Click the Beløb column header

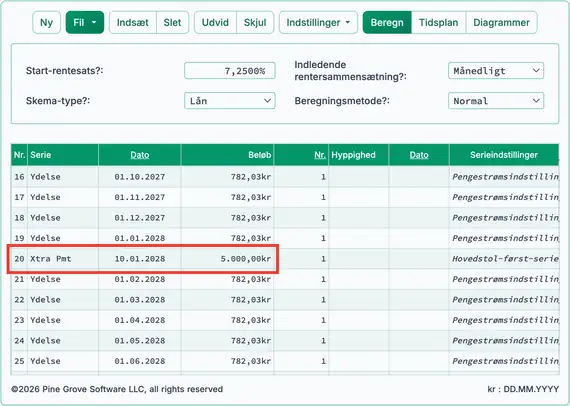pos(228,155)
